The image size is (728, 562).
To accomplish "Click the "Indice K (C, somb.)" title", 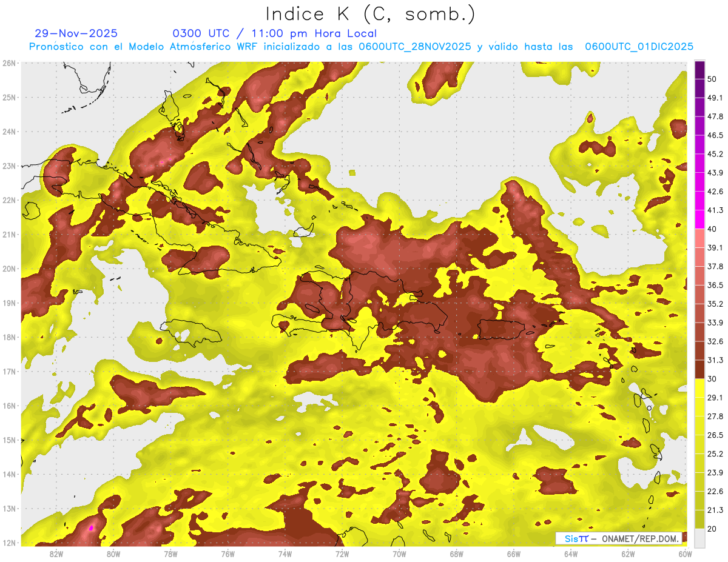I will [371, 14].
